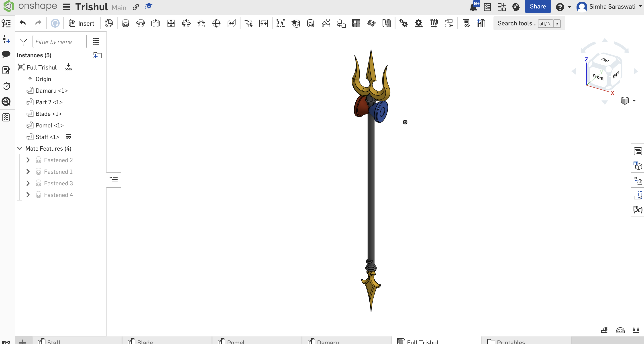
Task: Click the onshape logo
Action: tap(31, 6)
